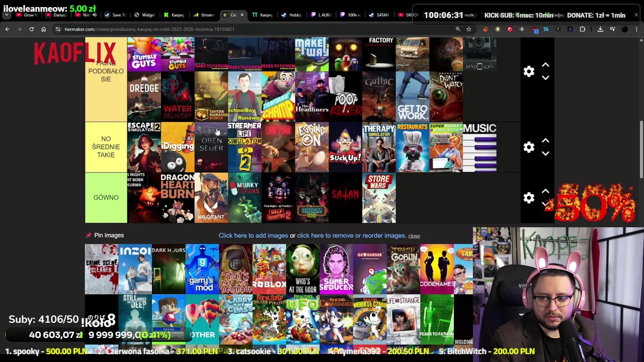Viewport: 644px width, 362px height.
Task: Switch to the SATAN browser tab
Action: click(378, 15)
